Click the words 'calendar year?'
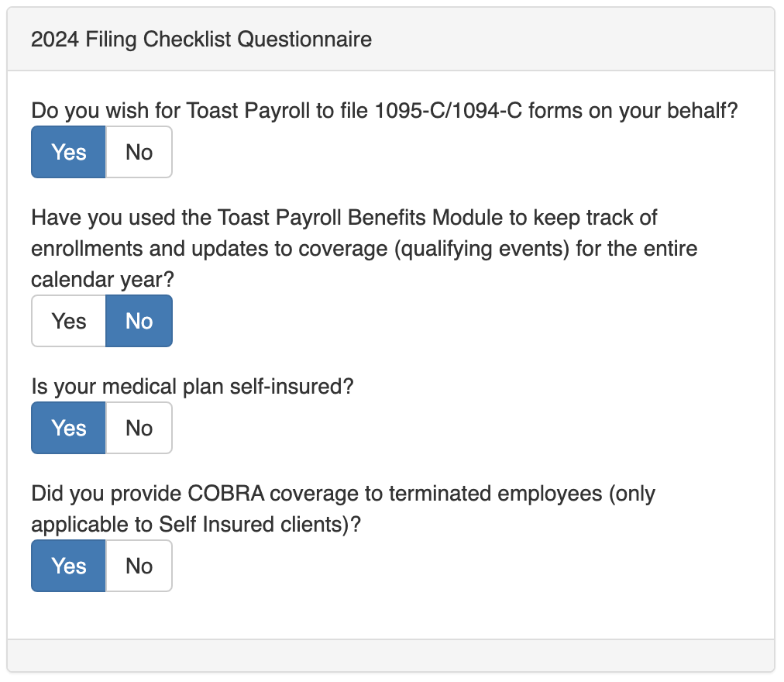The image size is (784, 682). (102, 281)
